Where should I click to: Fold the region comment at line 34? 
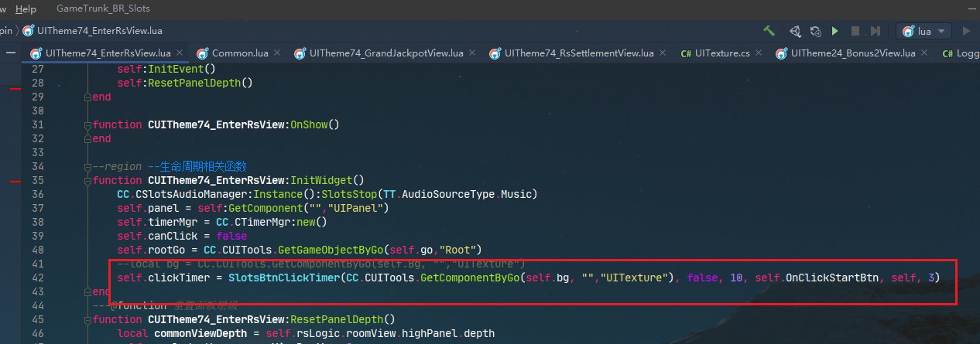pyautogui.click(x=87, y=167)
